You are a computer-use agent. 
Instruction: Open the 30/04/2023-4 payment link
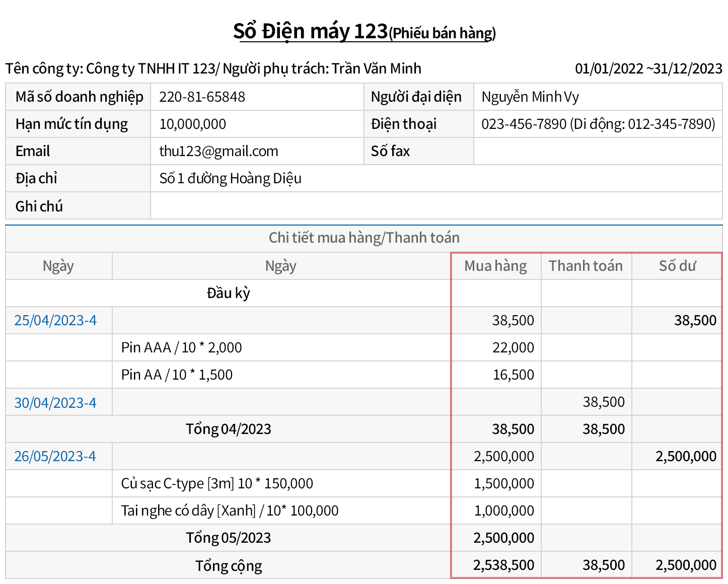[55, 403]
